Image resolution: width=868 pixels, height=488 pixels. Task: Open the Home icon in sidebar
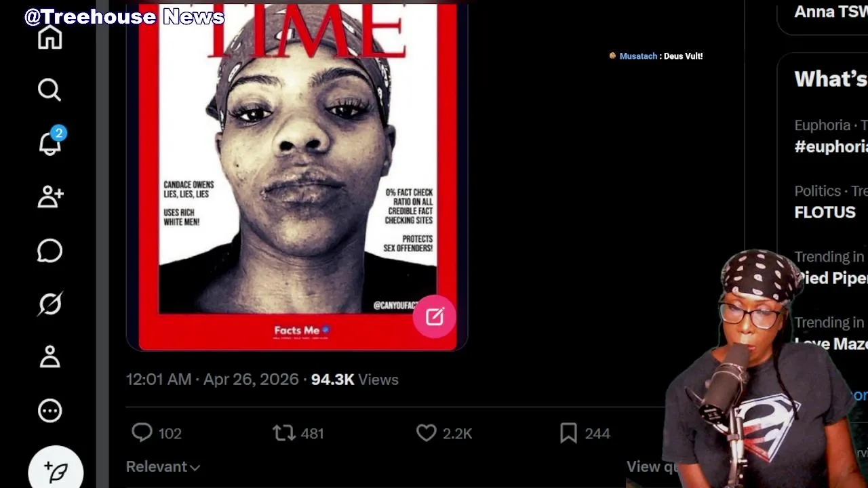50,38
